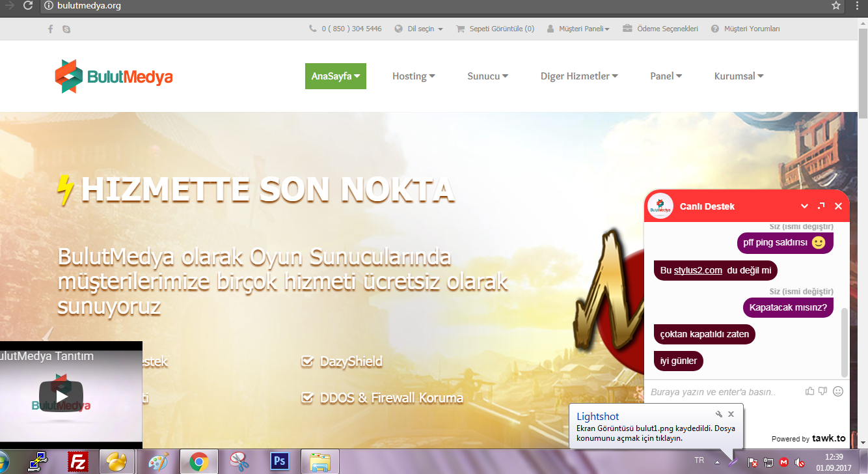Screen dimensions: 868x474
Task: Click Siz (ismi değiştir) above 'Kapatacak mısınz?'
Action: point(801,291)
